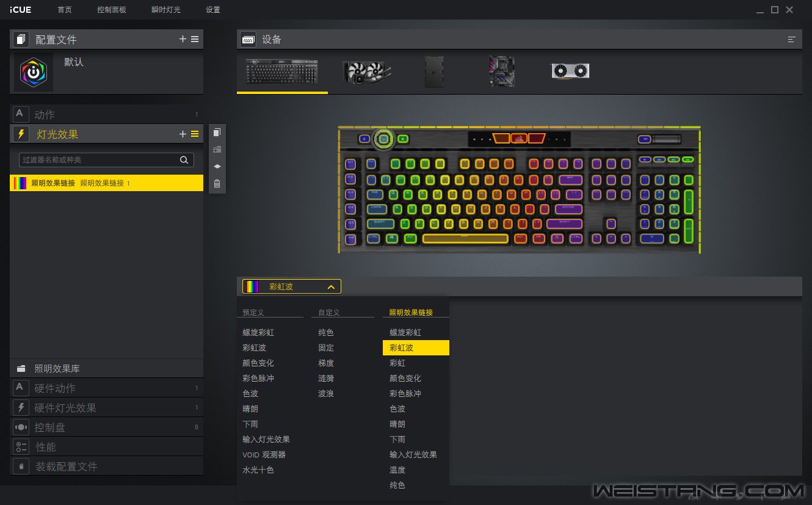This screenshot has width=812, height=505.
Task: Add a new lighting effect with plus
Action: [183, 134]
